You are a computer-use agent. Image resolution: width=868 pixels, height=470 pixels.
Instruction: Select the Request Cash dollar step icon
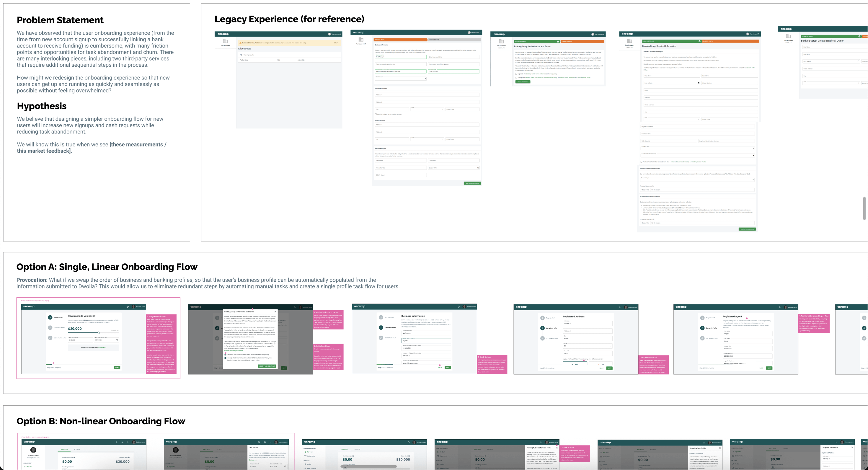[x=50, y=318]
